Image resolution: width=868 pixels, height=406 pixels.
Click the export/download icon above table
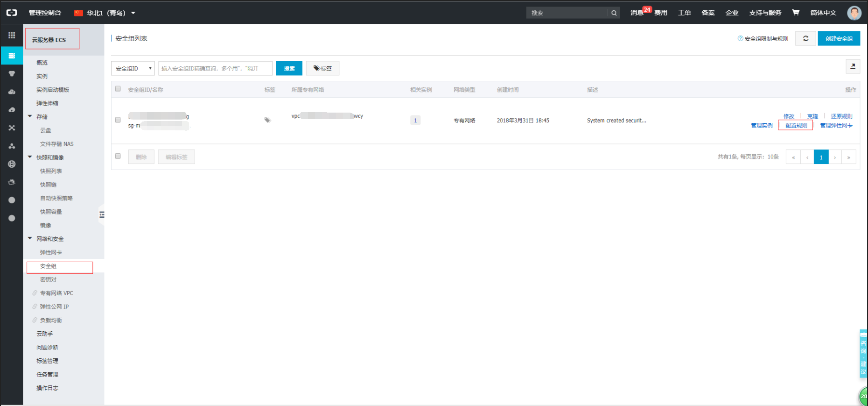pyautogui.click(x=853, y=67)
